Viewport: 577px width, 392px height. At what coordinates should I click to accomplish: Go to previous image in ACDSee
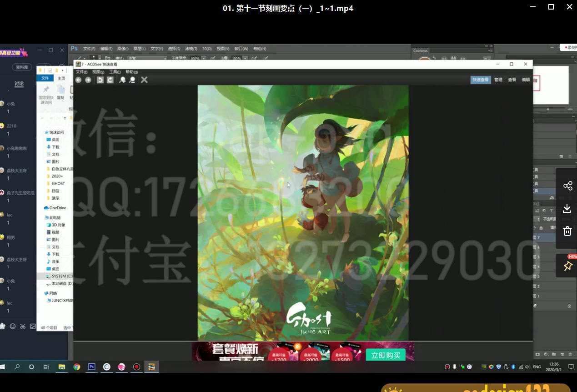click(x=78, y=80)
